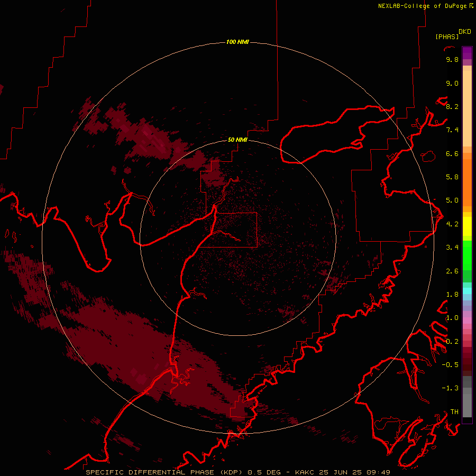Click the 0.2 value on the color scale
This screenshot has width=476, height=476.
452,342
